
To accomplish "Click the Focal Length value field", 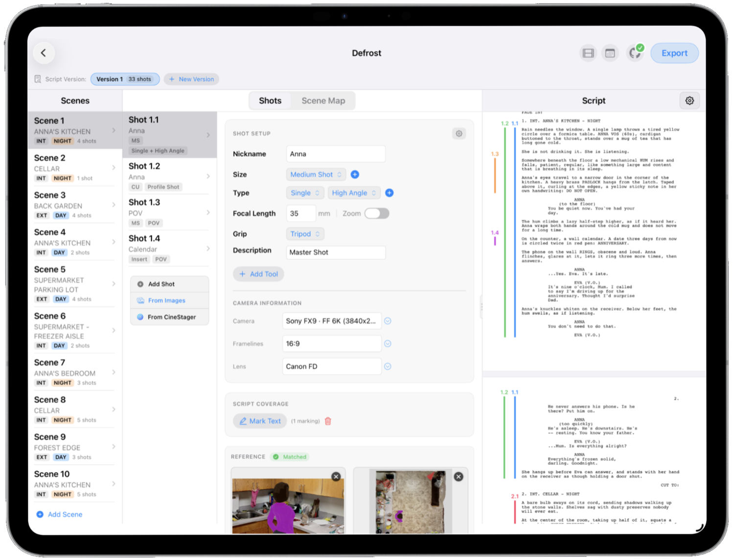I will (x=300, y=214).
